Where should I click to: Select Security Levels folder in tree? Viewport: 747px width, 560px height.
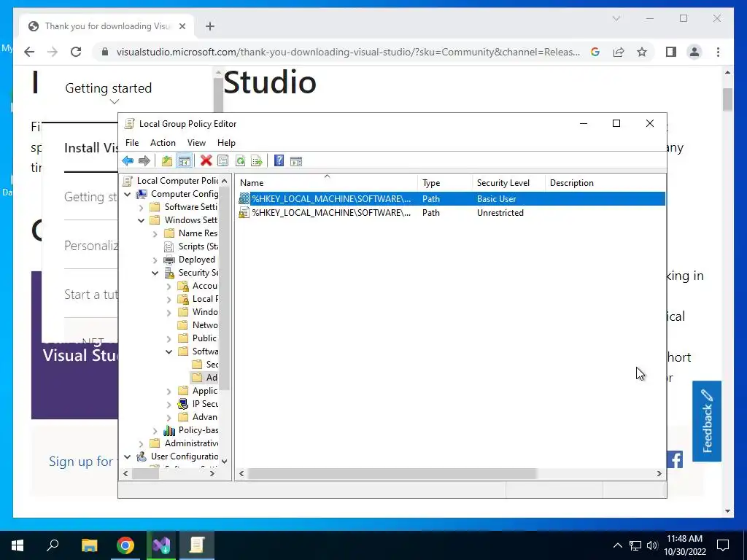pyautogui.click(x=205, y=365)
